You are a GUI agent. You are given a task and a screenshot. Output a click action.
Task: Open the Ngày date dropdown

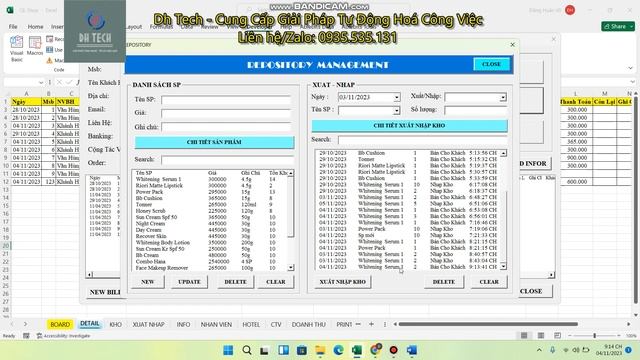point(396,98)
